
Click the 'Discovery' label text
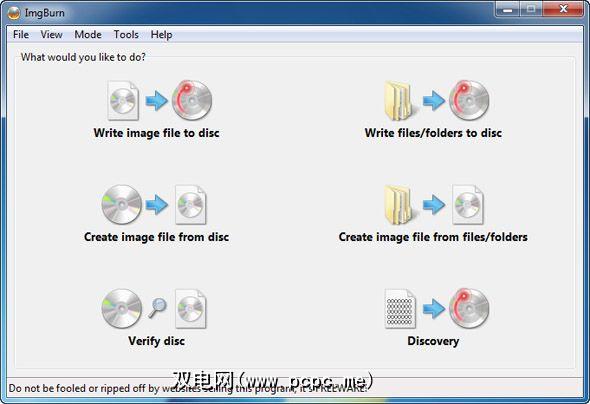click(433, 341)
